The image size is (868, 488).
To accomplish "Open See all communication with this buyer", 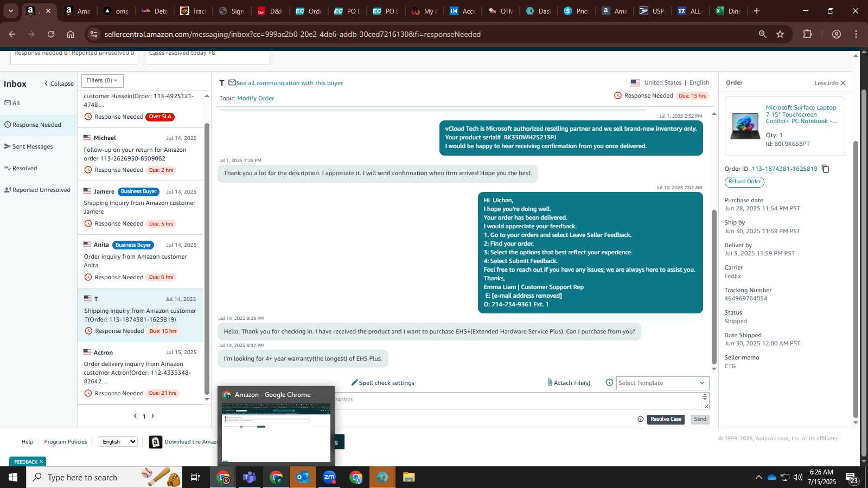I will coord(289,83).
